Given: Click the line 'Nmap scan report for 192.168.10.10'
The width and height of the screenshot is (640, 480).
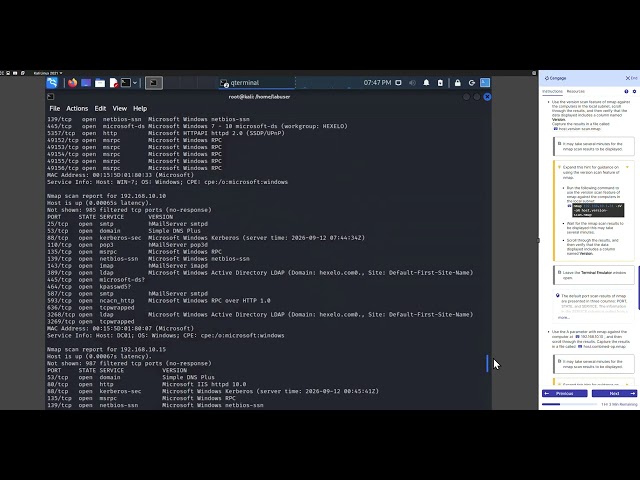Looking at the screenshot, I should click(107, 196).
